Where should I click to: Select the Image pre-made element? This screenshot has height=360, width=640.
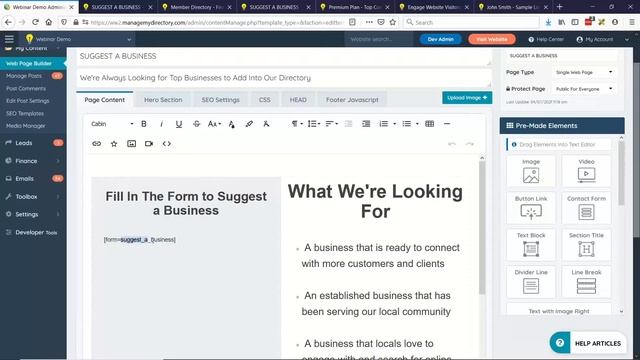(531, 171)
